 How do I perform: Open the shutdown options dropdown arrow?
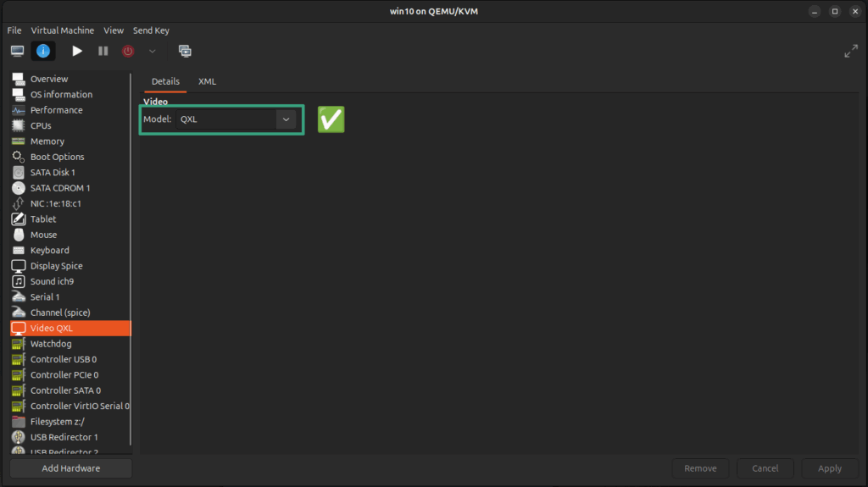pyautogui.click(x=153, y=51)
